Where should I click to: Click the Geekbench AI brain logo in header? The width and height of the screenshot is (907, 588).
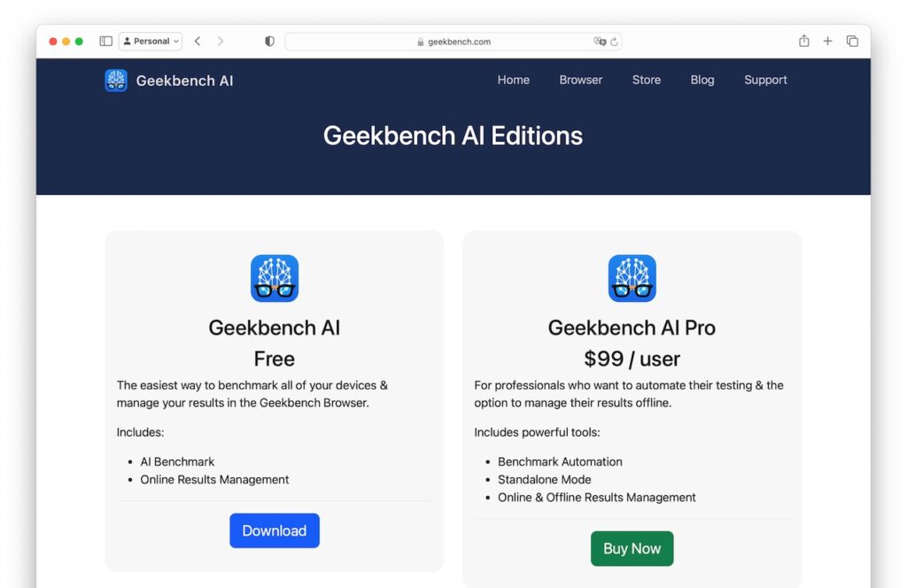coord(115,80)
